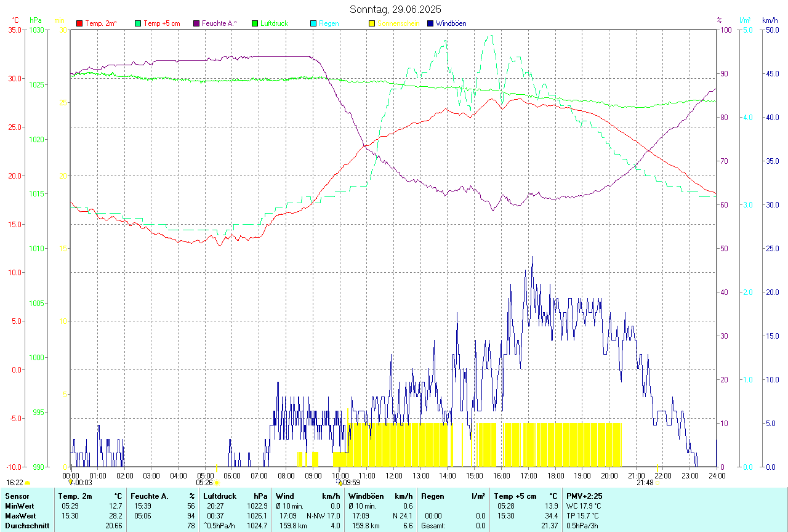This screenshot has height=532, width=788.
Task: Click the chart title Sonntag, 29.06.2025
Action: pos(395,9)
